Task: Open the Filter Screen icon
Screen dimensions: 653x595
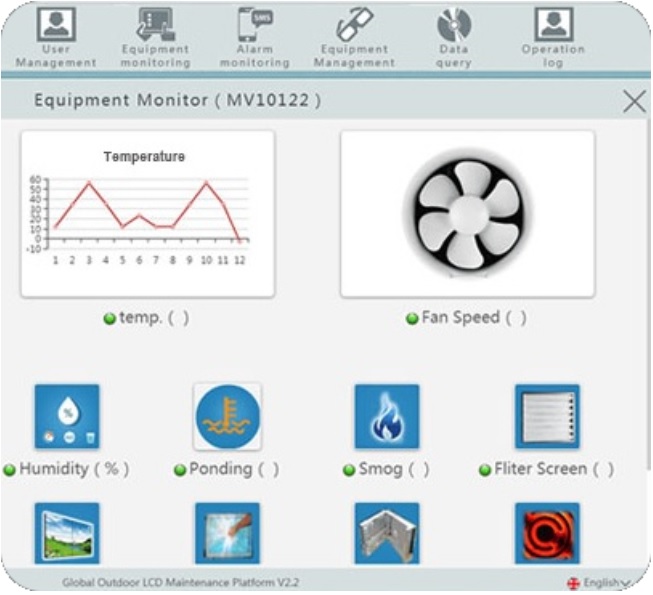Action: (547, 417)
